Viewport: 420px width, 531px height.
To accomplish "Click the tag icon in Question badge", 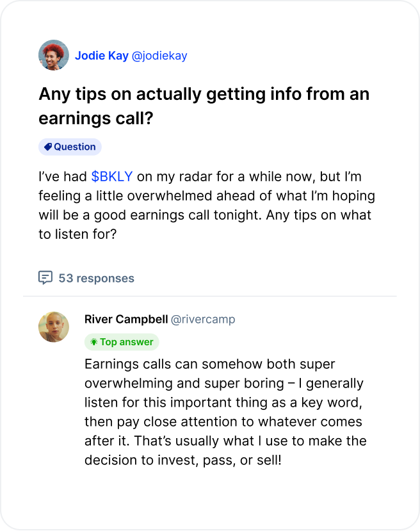I will (47, 147).
